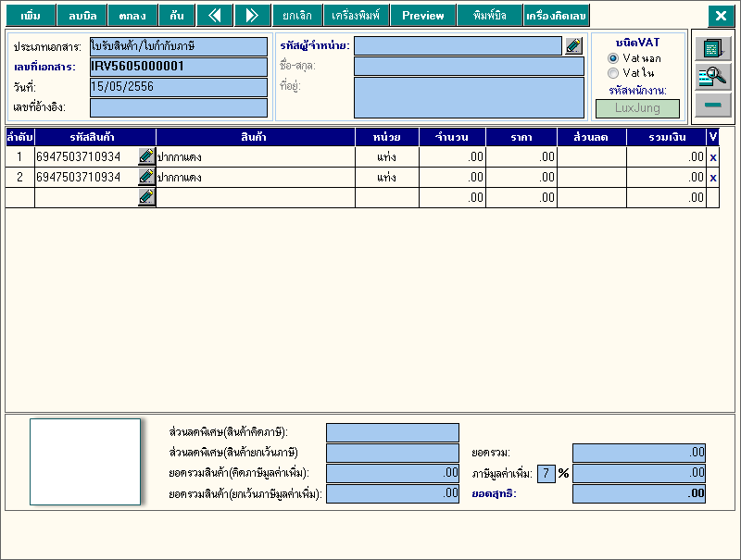Open the 'เครื่องคิดเลข' calculator button

(x=556, y=16)
